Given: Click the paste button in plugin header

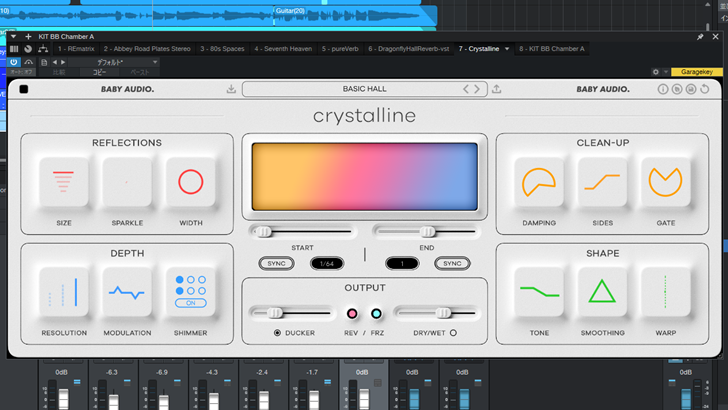Looking at the screenshot, I should (139, 72).
